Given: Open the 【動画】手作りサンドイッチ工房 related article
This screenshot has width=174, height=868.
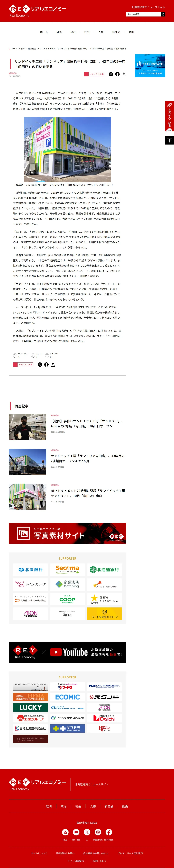Looking at the screenshot, I should [x=87, y=424].
